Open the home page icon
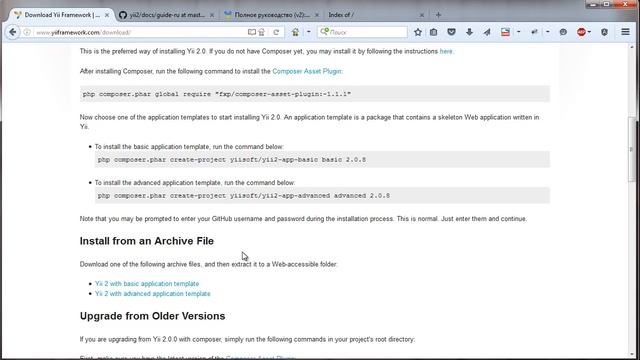640x360 pixels. point(296,32)
